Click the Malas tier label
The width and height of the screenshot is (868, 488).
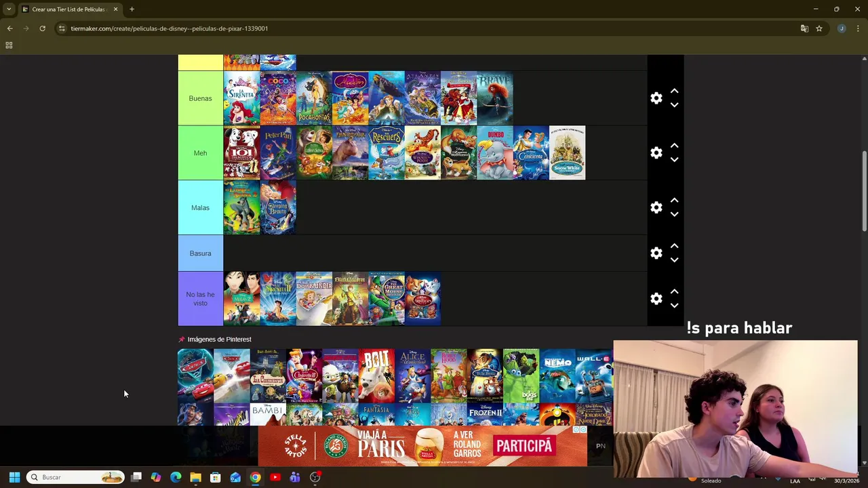point(200,207)
